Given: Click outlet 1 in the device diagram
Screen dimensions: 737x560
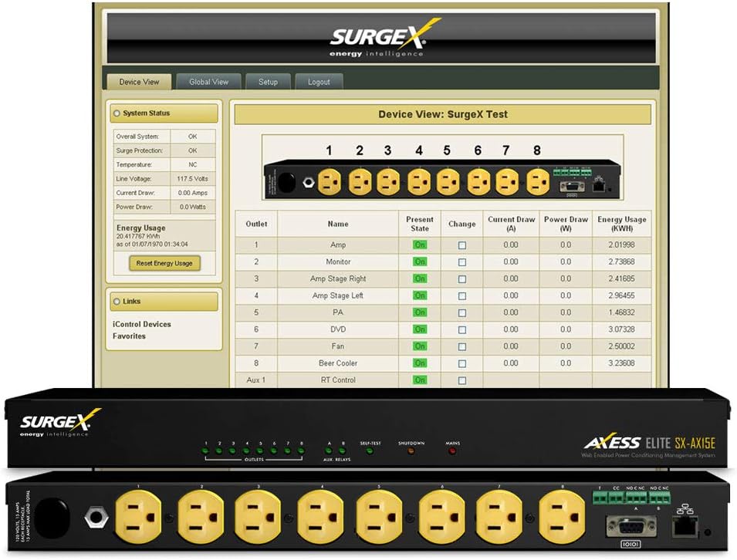Looking at the screenshot, I should pos(330,182).
